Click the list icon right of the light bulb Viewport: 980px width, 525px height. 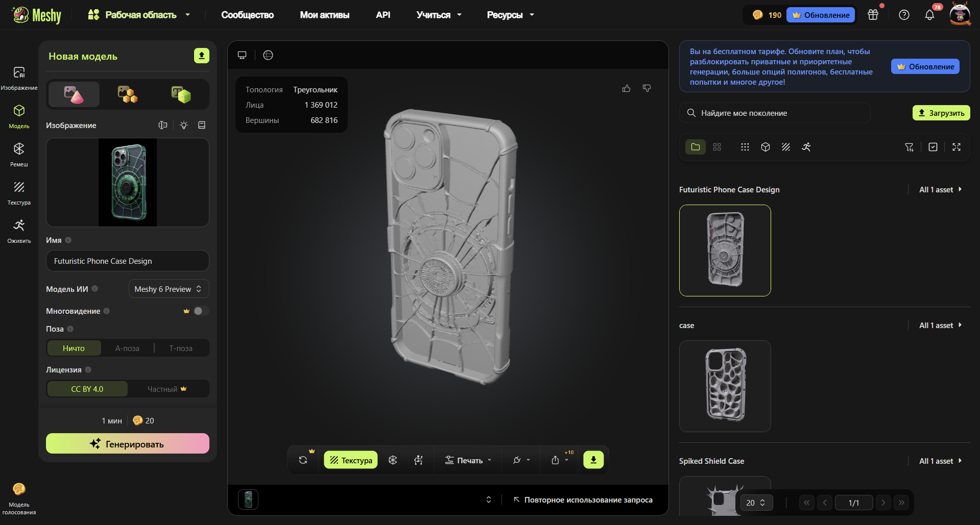tap(202, 125)
